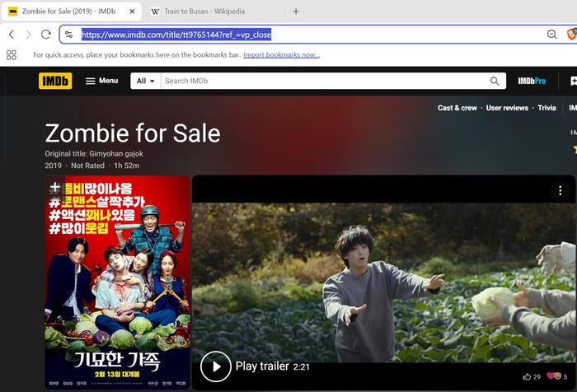The height and width of the screenshot is (392, 577).
Task: Click Import bookmarks now link
Action: (281, 55)
